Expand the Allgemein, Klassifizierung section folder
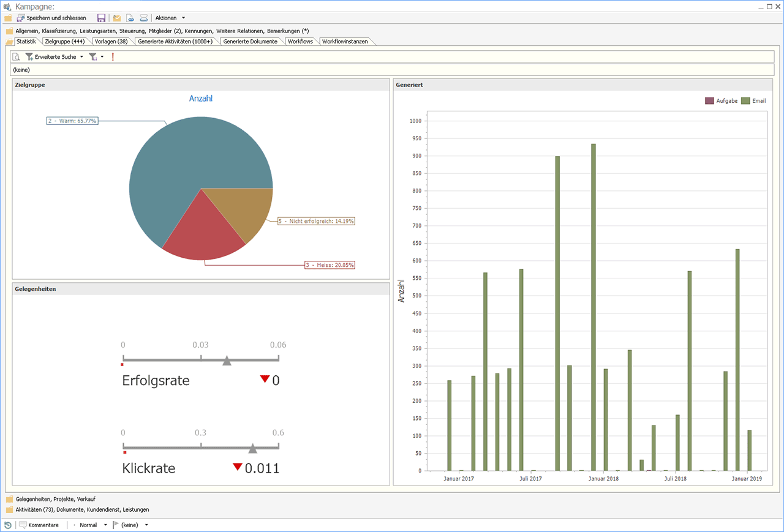 [9, 31]
